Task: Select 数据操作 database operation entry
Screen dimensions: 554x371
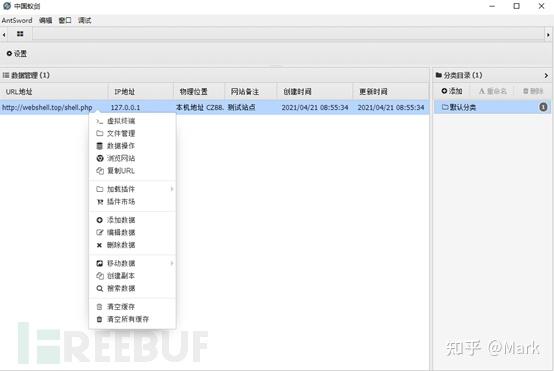Action: click(x=132, y=146)
